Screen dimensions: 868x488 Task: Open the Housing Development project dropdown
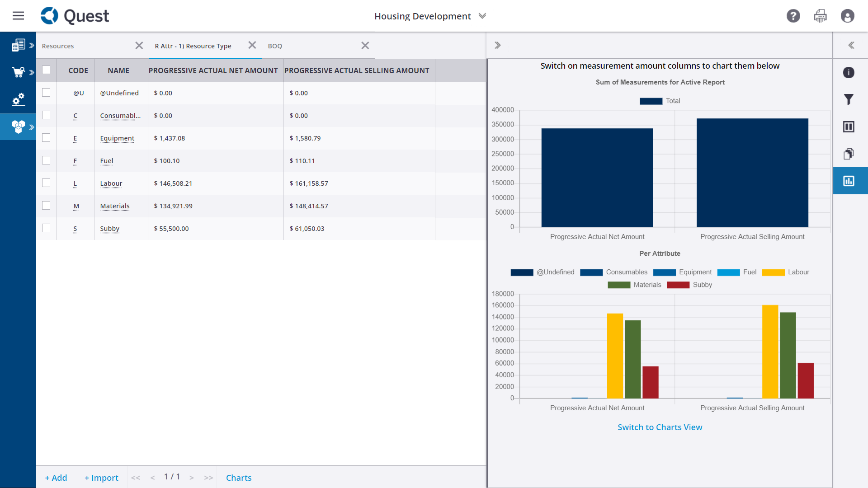pyautogui.click(x=482, y=16)
